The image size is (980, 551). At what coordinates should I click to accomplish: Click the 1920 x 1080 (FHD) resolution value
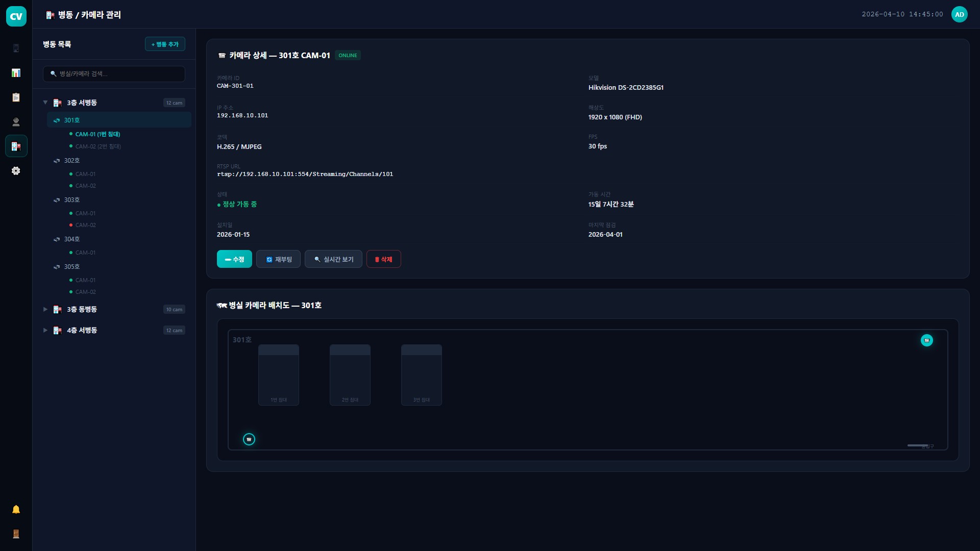point(615,117)
